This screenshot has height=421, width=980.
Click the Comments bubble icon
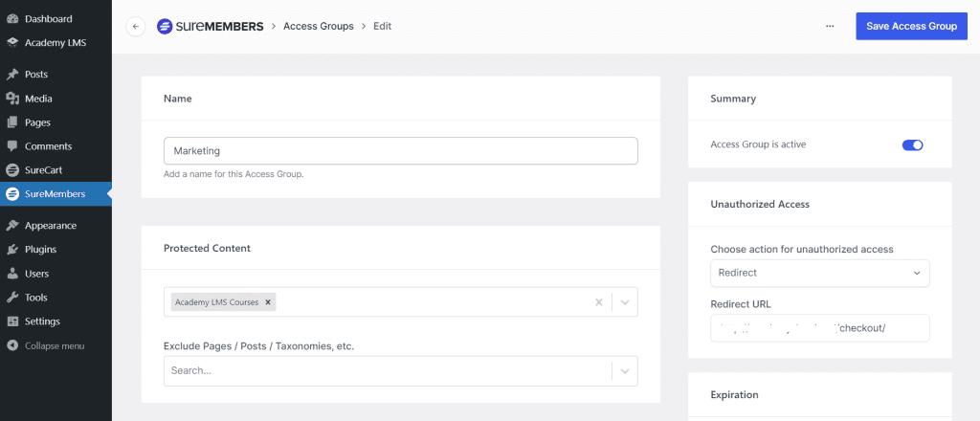tap(11, 146)
